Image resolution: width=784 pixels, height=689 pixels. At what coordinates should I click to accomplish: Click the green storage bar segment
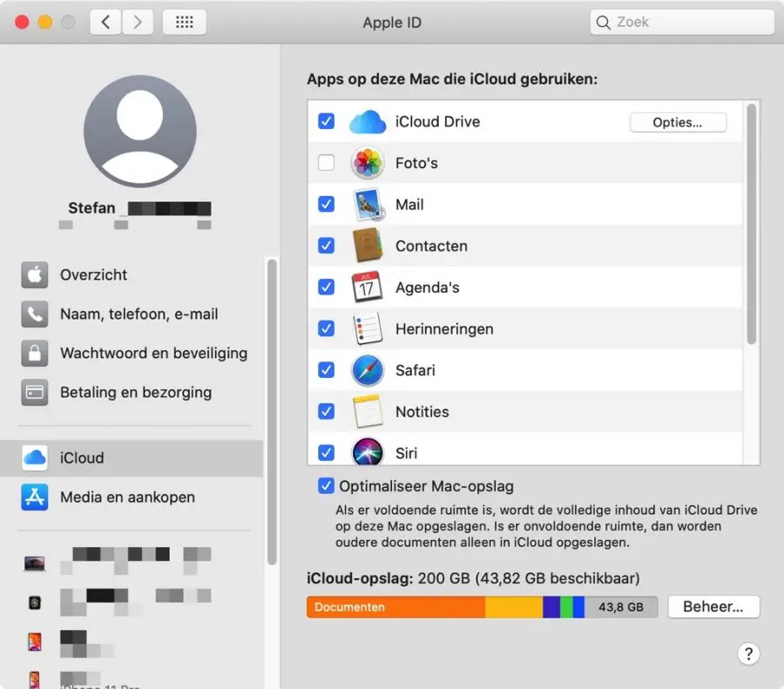click(566, 607)
